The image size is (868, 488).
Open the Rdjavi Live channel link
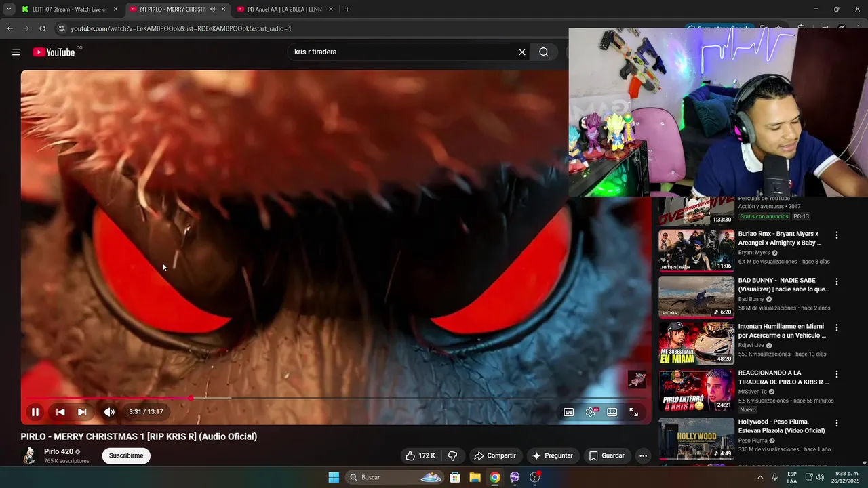[x=751, y=345]
